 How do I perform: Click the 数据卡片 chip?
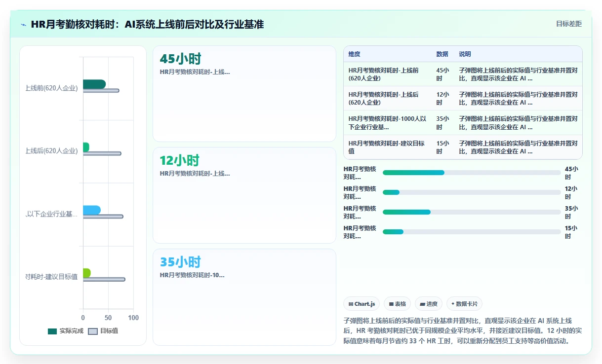pos(465,304)
